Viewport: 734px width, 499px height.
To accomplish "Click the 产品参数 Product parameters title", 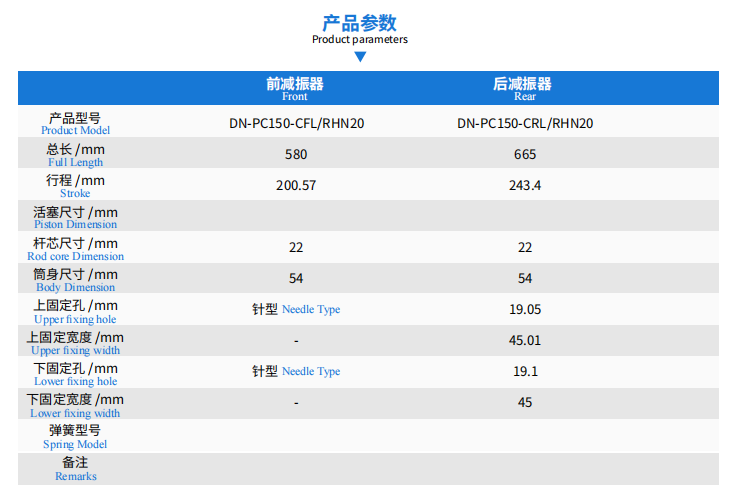I will pyautogui.click(x=360, y=29).
